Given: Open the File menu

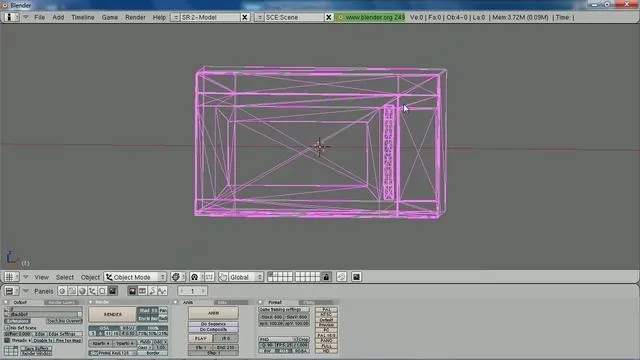Looking at the screenshot, I should coord(40,17).
